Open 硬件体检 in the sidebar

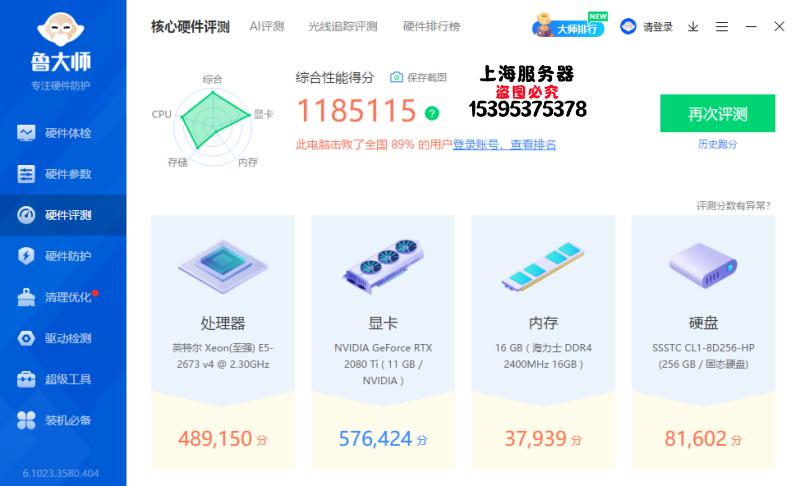click(63, 133)
